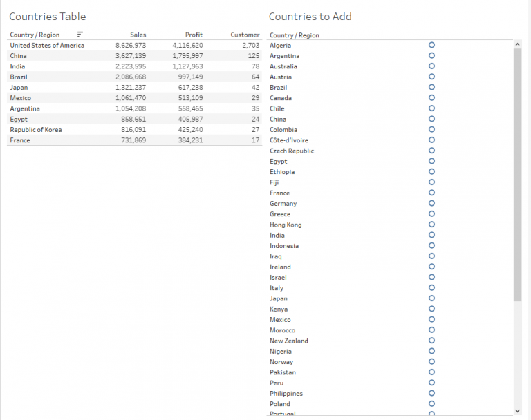This screenshot has width=531, height=420.
Task: Click the circle mark for Philippines
Action: click(x=431, y=393)
